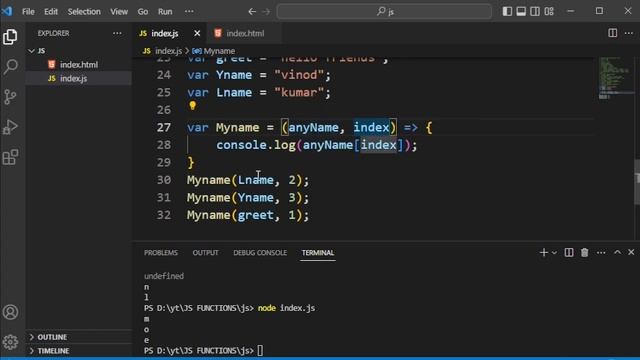Click the Myname breadcrumb symbol
The image size is (640, 360).
[219, 51]
